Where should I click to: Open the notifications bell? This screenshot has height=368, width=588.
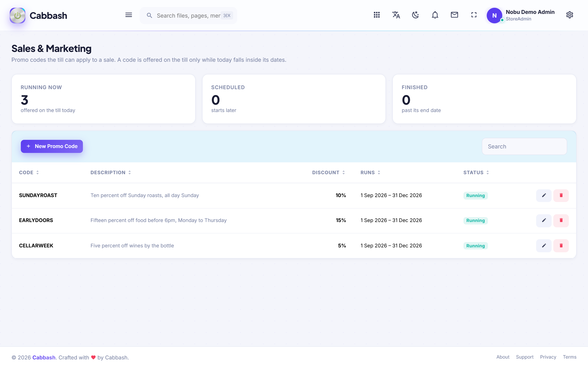(x=435, y=15)
